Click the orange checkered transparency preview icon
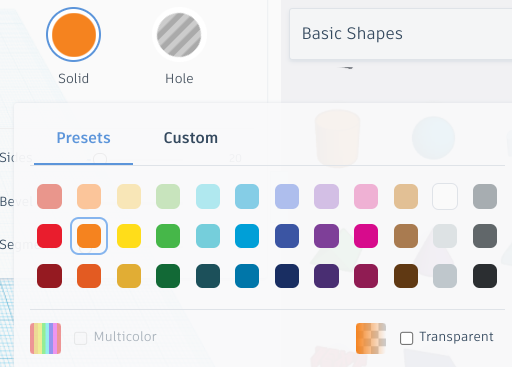This screenshot has height=367, width=512. (371, 338)
